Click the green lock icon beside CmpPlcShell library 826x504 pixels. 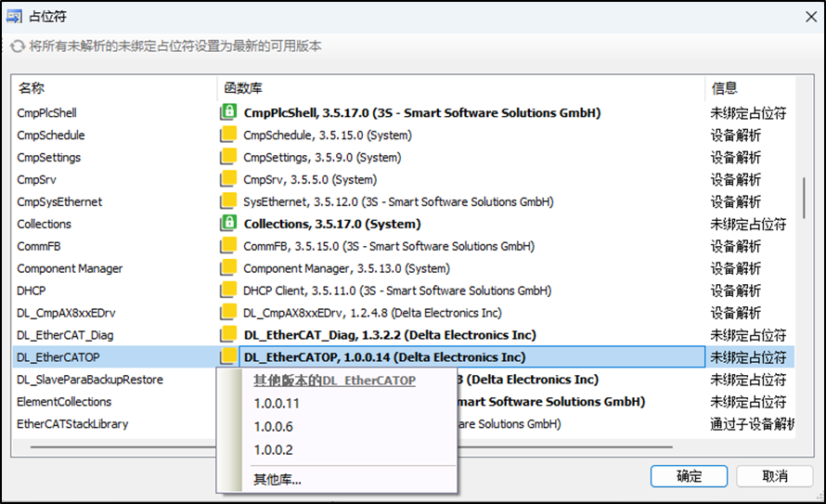pos(228,113)
